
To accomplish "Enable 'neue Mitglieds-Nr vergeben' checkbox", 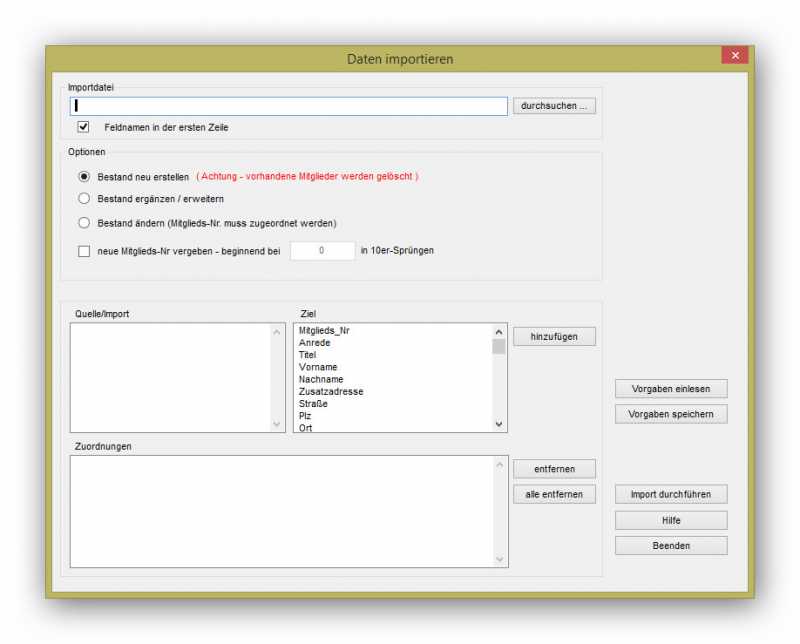I will pos(84,251).
